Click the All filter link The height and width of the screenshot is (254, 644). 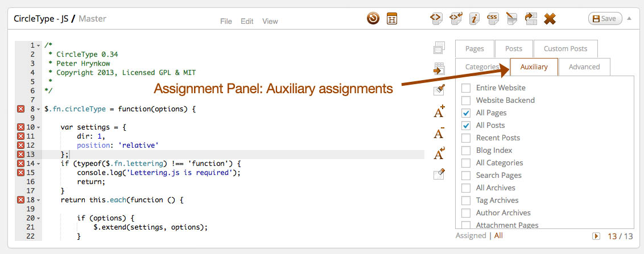pyautogui.click(x=498, y=236)
